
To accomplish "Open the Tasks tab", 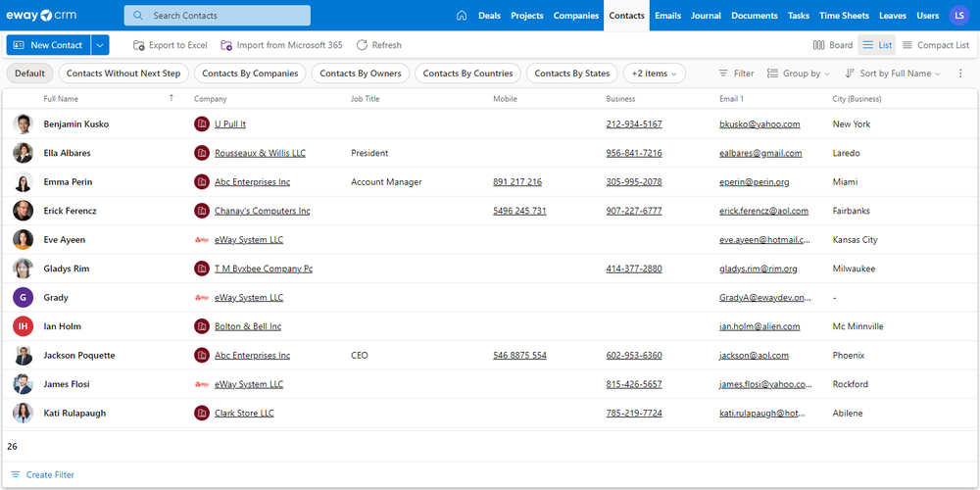I will [798, 16].
